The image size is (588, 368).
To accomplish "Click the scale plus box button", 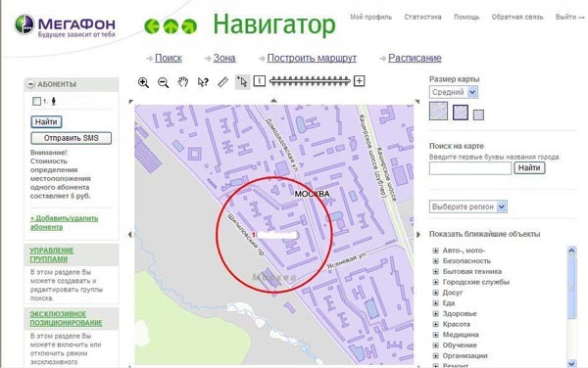I will coord(360,81).
